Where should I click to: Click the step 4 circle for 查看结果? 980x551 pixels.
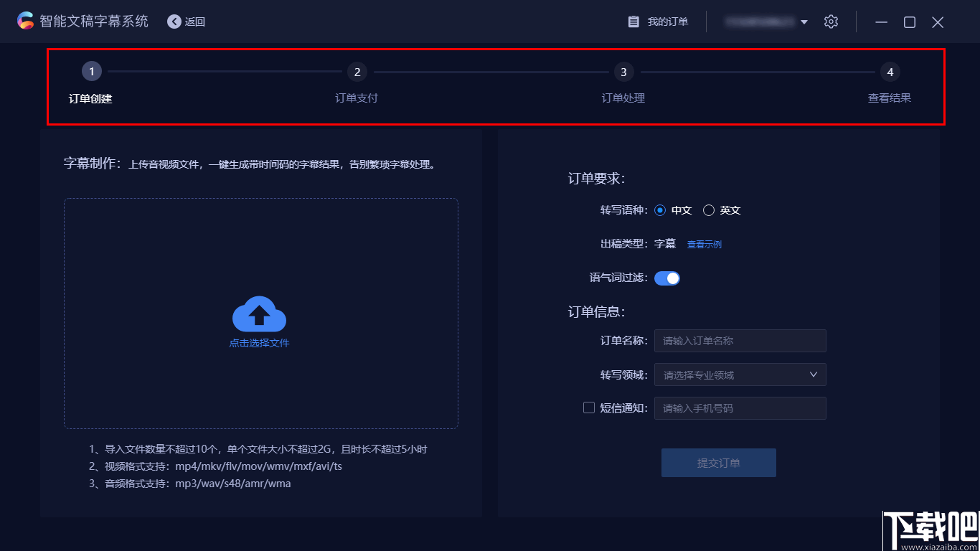coord(890,72)
